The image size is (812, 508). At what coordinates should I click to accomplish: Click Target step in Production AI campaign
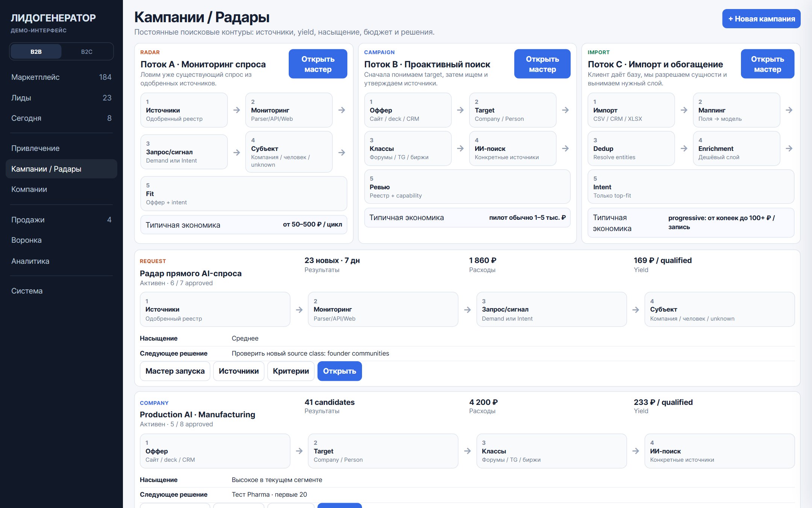(383, 451)
